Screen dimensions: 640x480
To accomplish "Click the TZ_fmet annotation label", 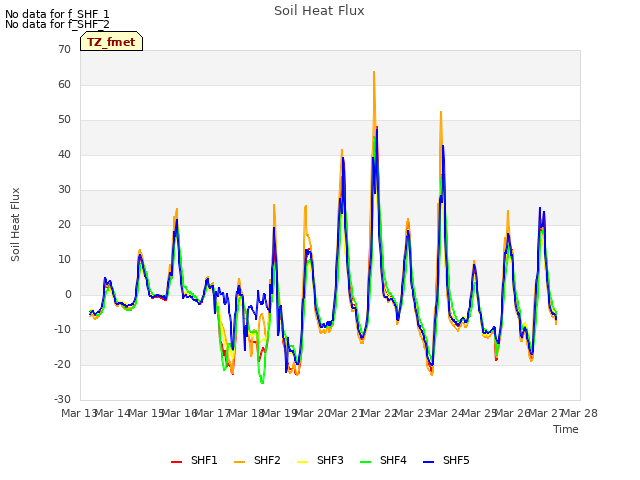I will point(111,41).
